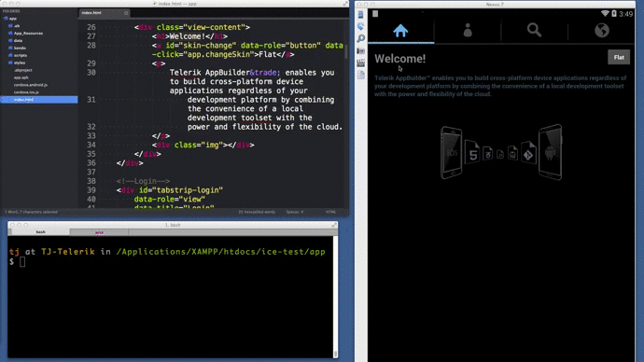Screen dimensions: 644x362
Task: Open the .abproject file
Action: (x=23, y=70)
